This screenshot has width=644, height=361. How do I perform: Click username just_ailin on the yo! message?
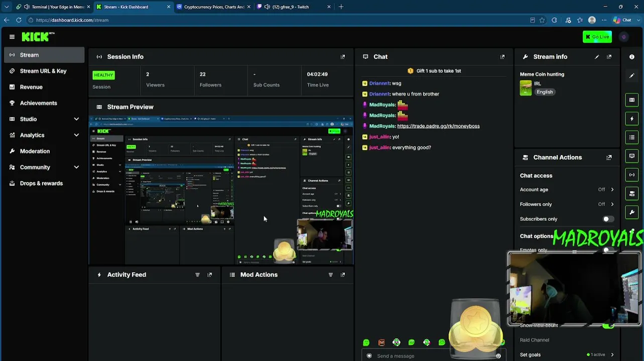379,137
